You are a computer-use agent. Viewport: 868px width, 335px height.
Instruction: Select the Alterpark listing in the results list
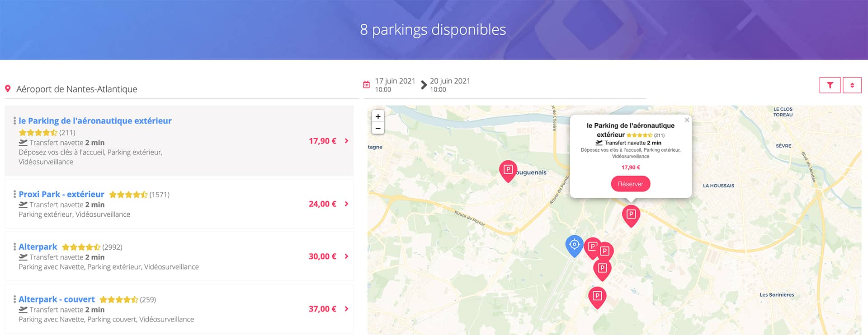38,247
